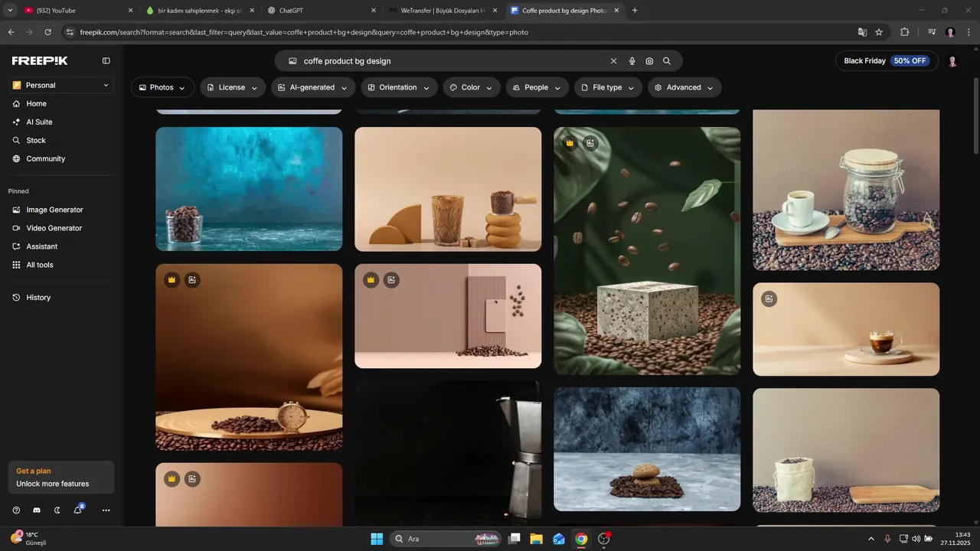Click the Black Friday 50% OFF banner
The height and width of the screenshot is (551, 980).
pyautogui.click(x=887, y=61)
